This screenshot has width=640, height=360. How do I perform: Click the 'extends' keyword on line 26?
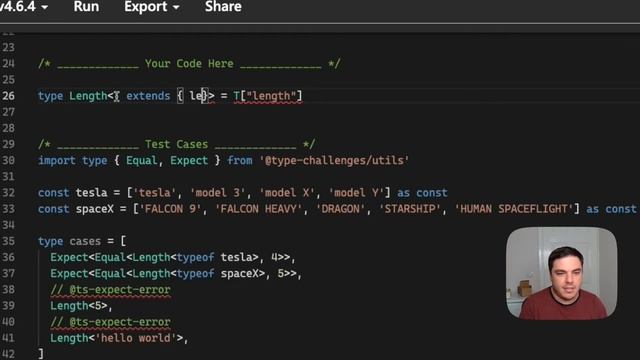[148, 96]
